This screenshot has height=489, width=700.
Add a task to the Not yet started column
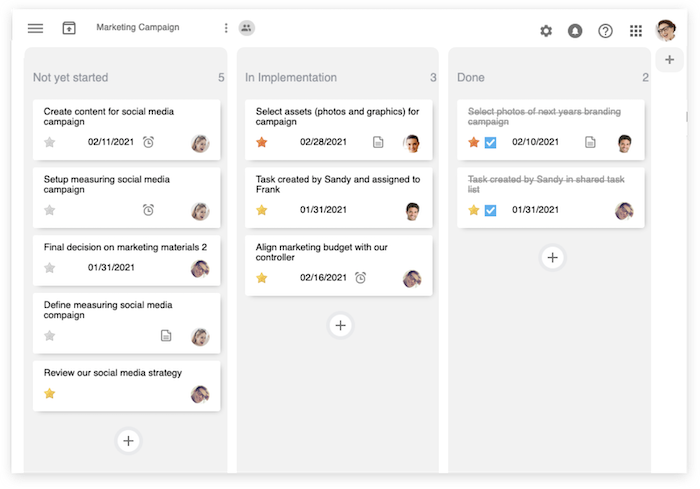[x=128, y=440]
